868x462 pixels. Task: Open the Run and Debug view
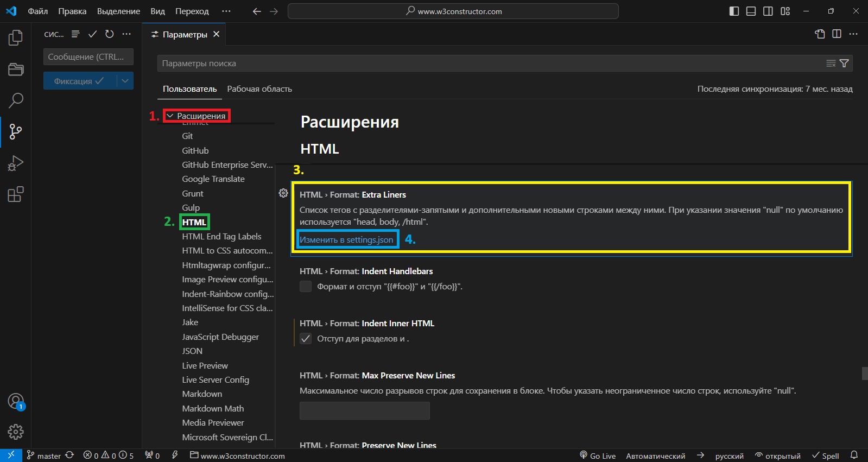click(x=16, y=163)
